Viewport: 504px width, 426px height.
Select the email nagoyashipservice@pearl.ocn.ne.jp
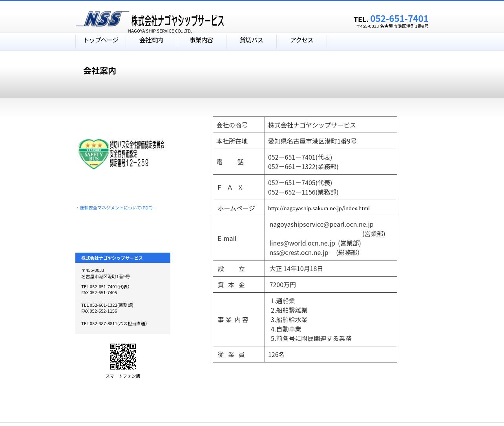[x=321, y=224]
